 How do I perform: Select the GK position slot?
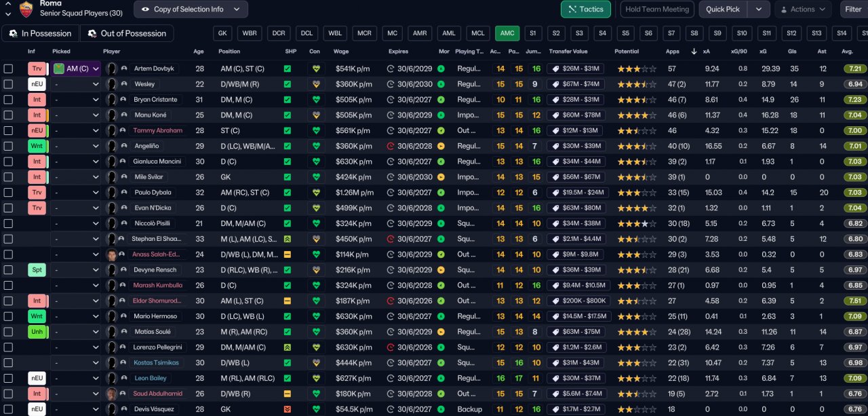pyautogui.click(x=222, y=33)
